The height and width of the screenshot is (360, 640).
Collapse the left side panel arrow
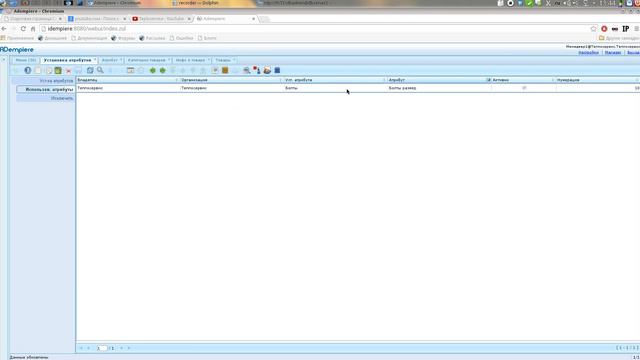(4, 60)
